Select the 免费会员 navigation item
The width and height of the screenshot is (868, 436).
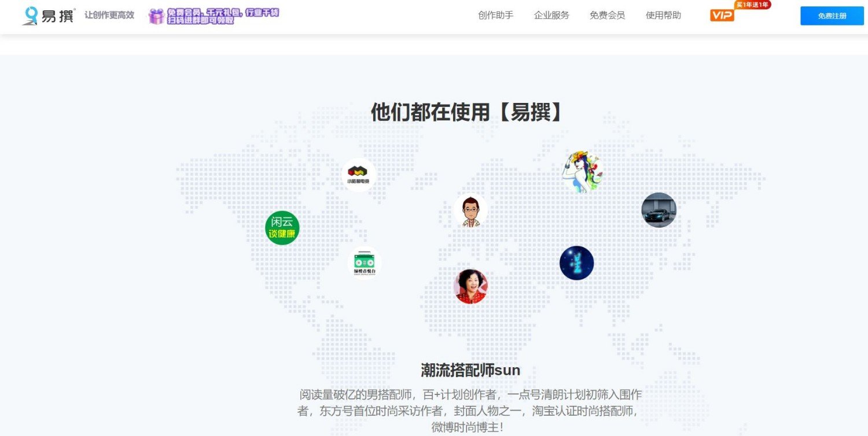coord(606,15)
